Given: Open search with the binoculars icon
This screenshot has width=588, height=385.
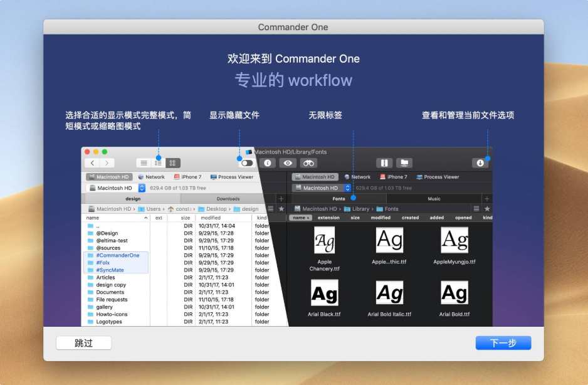Looking at the screenshot, I should point(308,163).
